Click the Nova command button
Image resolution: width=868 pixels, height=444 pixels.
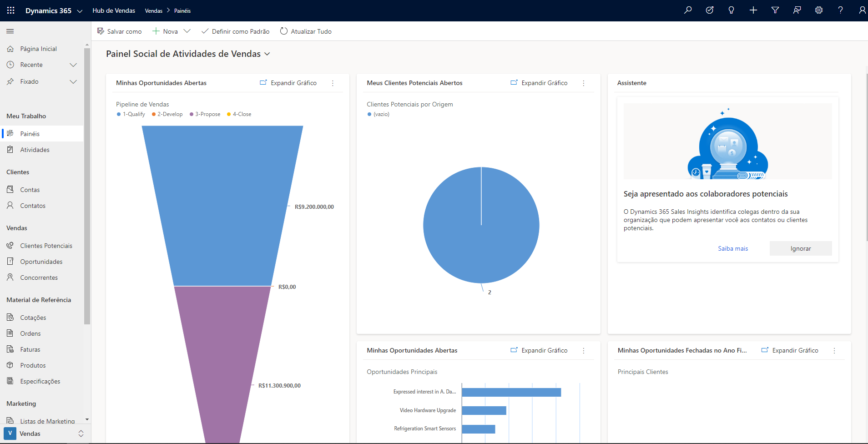[165, 31]
